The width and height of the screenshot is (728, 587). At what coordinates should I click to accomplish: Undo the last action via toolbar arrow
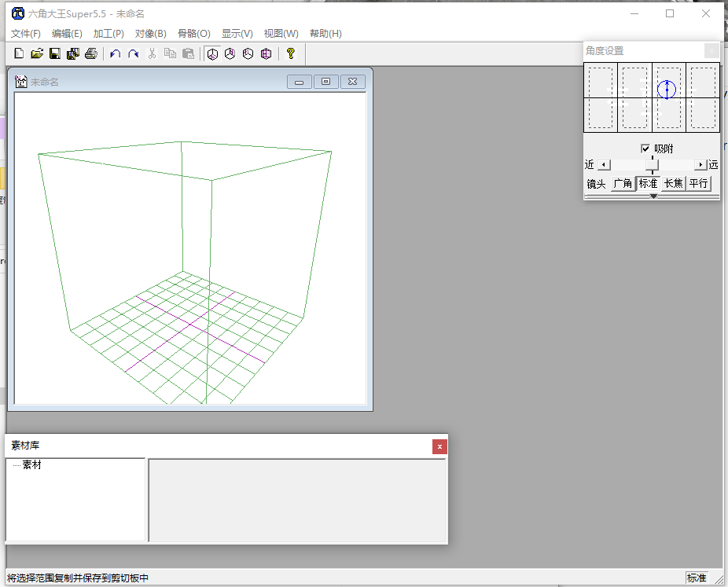click(x=116, y=53)
